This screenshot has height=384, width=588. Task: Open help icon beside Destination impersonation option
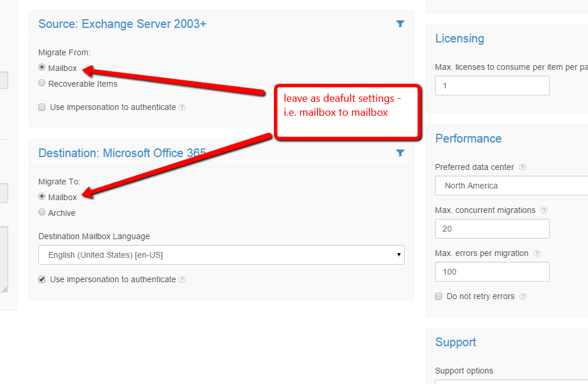[x=182, y=279]
